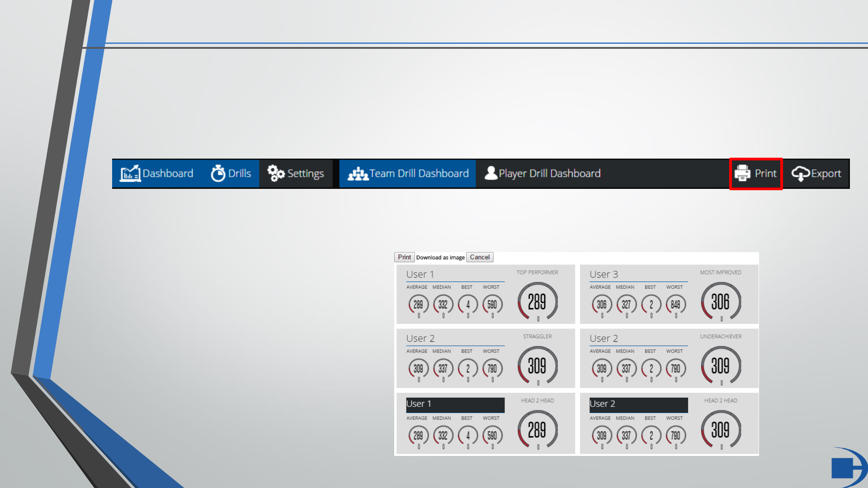Switch to Player Drill Dashboard tab

(549, 174)
